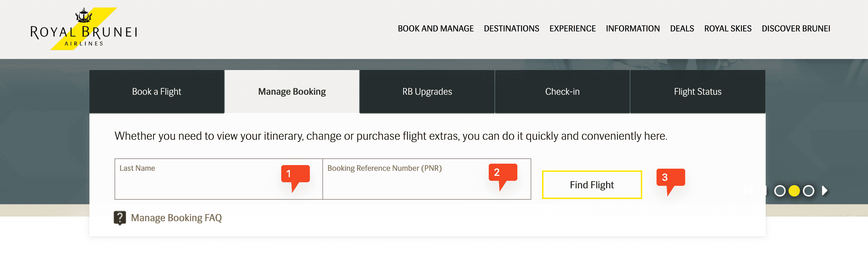Click the Find Flight button
Screen dimensions: 868x263
tap(592, 185)
